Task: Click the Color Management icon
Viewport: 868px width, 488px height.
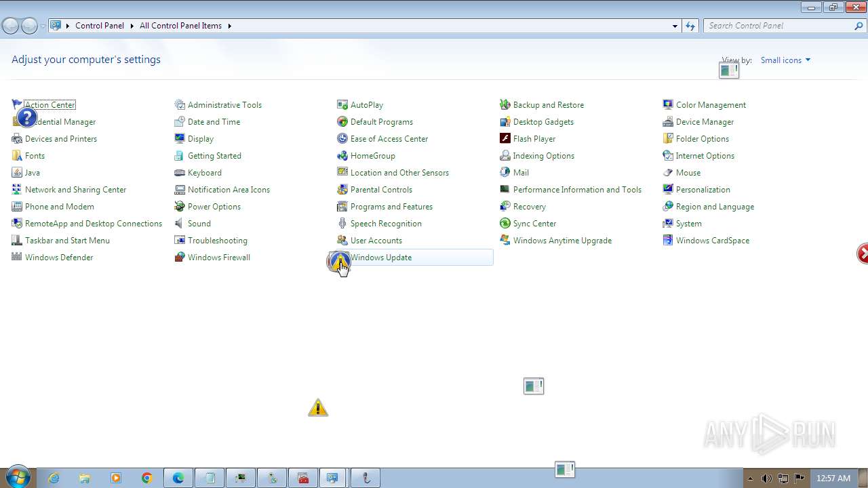Action: [x=668, y=105]
